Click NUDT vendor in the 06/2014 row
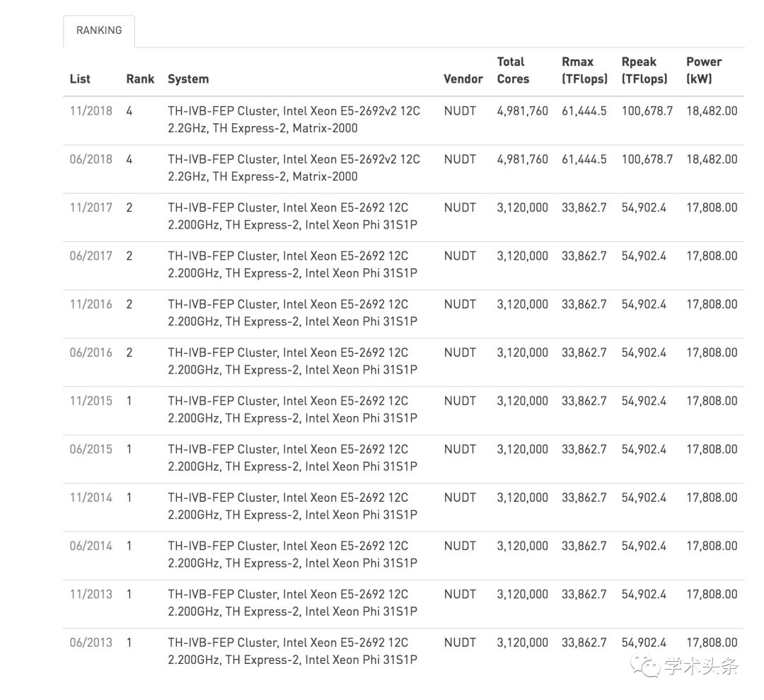 [x=460, y=546]
